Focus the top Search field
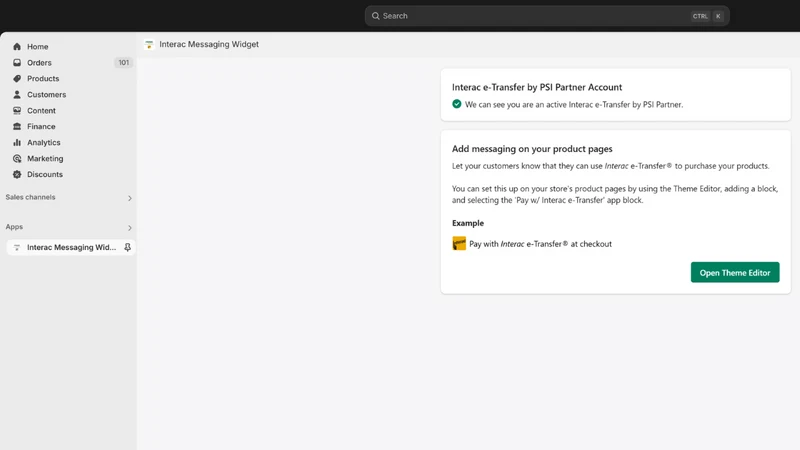 pos(547,16)
